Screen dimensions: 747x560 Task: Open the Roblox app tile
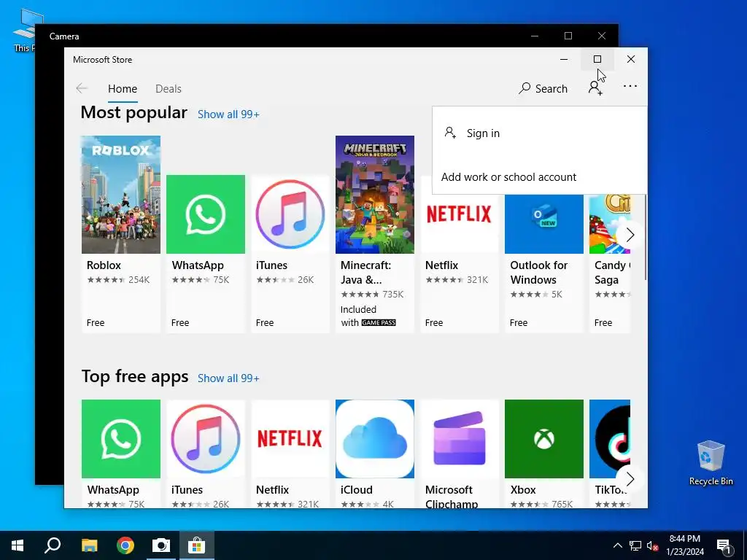[x=121, y=233]
